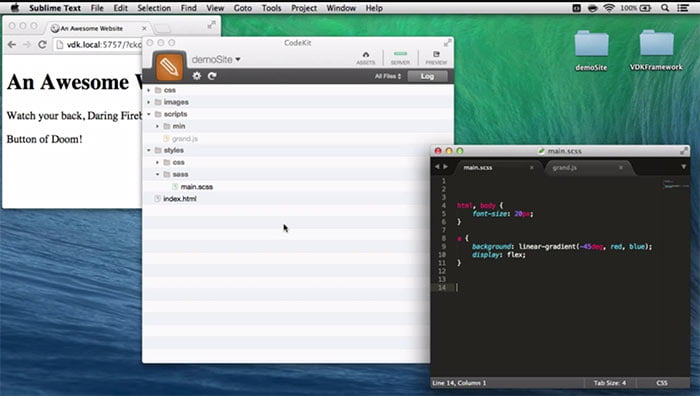This screenshot has height=396, width=700.
Task: Go forward in the browser window
Action: [27, 45]
